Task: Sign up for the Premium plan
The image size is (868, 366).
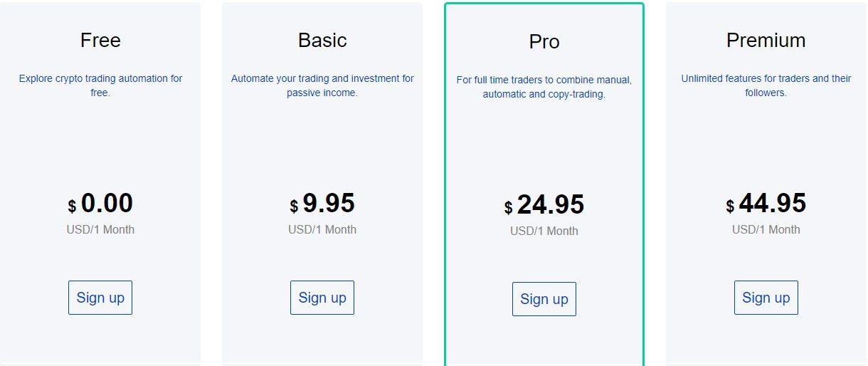Action: (x=766, y=298)
